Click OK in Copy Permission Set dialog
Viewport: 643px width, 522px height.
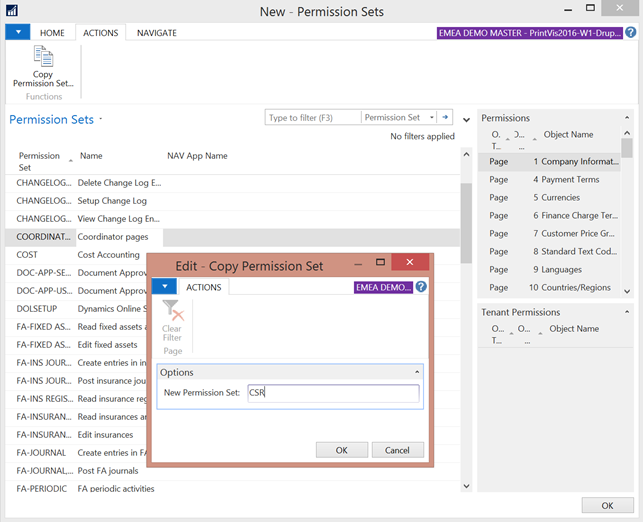point(342,450)
